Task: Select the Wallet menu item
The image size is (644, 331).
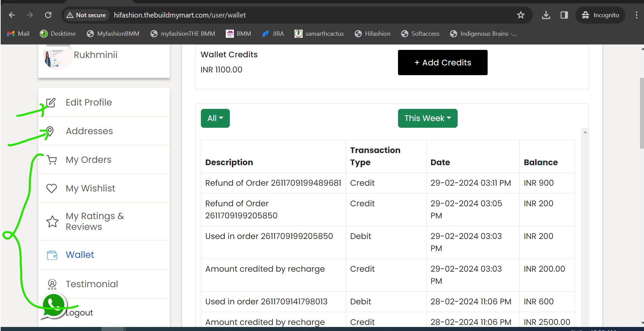Action: point(104,255)
